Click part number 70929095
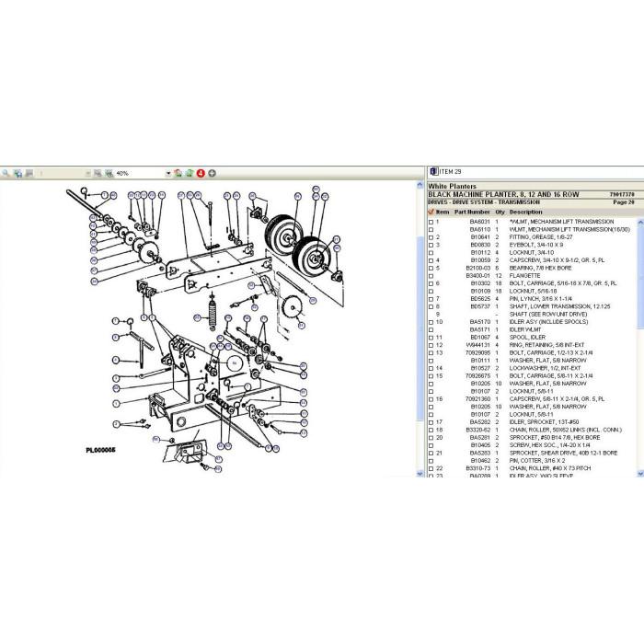The height and width of the screenshot is (644, 644). [477, 352]
